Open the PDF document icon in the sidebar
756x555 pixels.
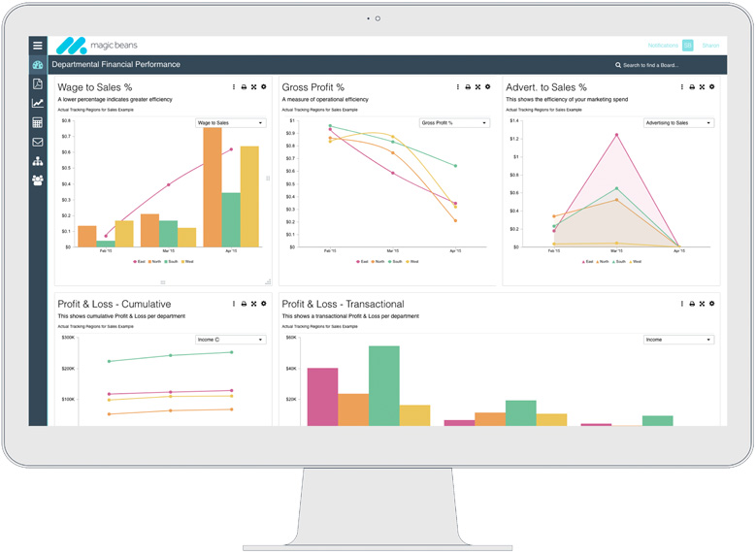coord(38,84)
